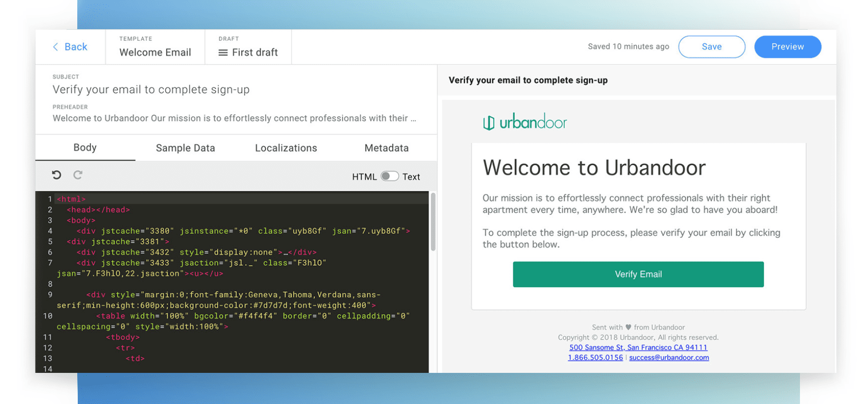
Task: Open the First draft menu
Action: [248, 52]
